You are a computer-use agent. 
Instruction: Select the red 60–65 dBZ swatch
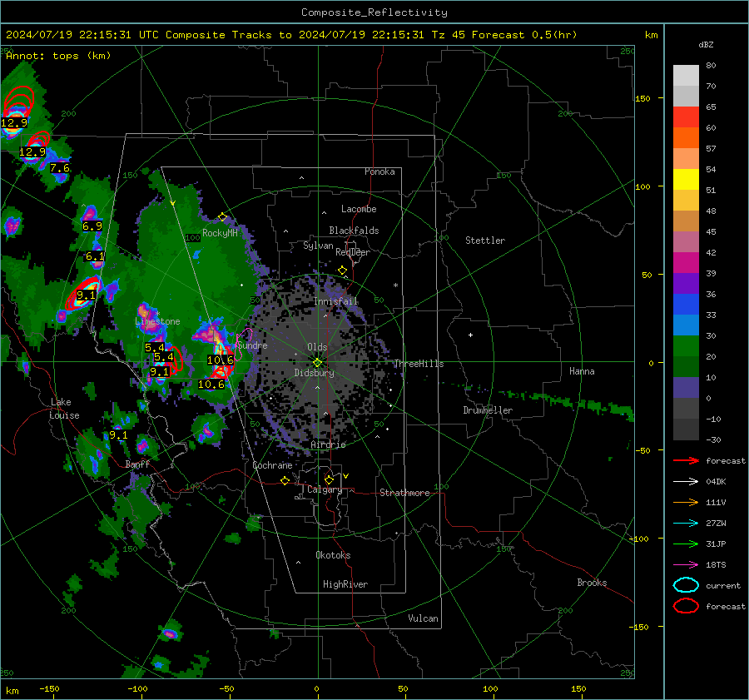pyautogui.click(x=686, y=117)
